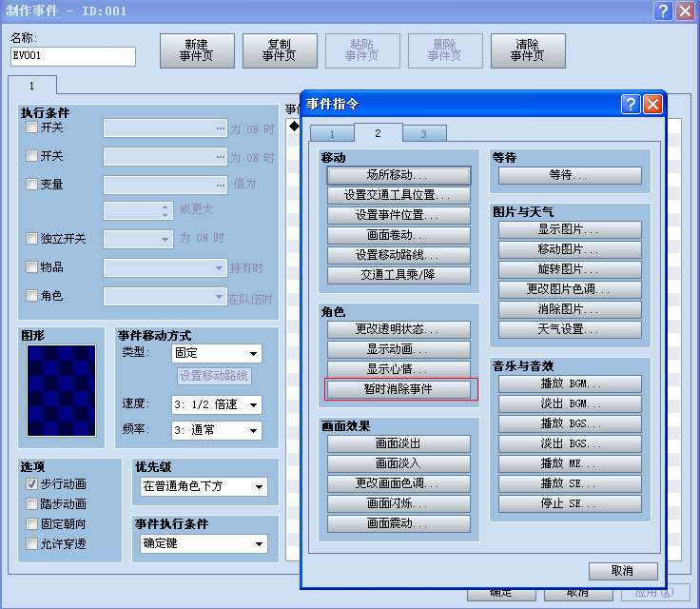The width and height of the screenshot is (700, 609).
Task: Click the 复制事件页 button
Action: point(280,50)
